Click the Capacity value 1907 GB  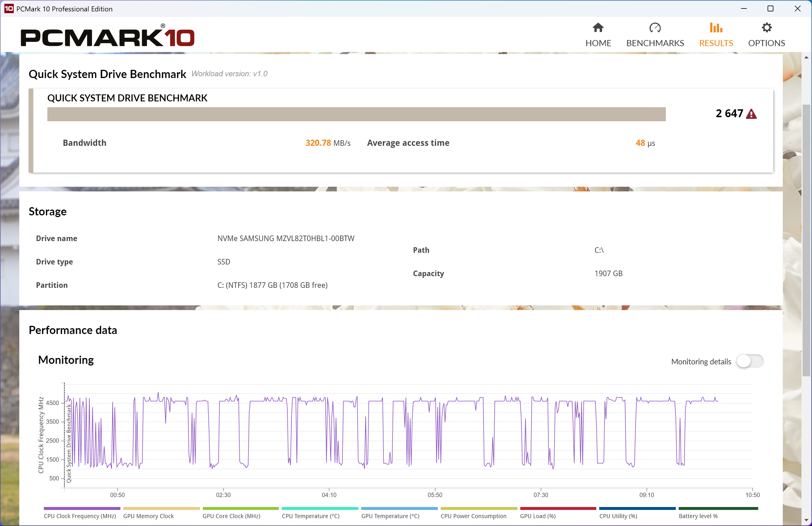coord(608,273)
